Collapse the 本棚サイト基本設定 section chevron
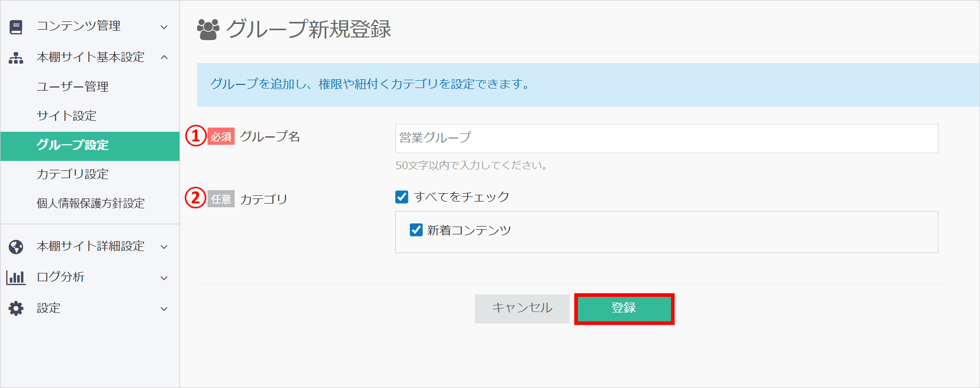 tap(164, 57)
